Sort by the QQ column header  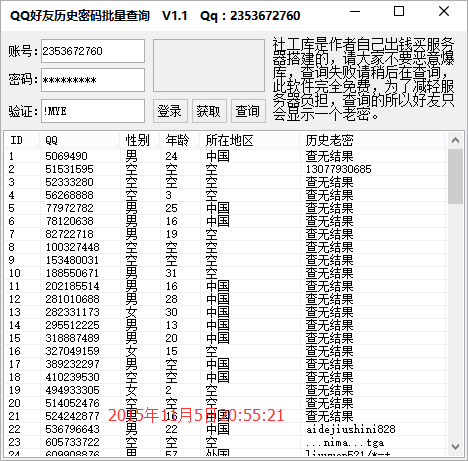click(80, 140)
